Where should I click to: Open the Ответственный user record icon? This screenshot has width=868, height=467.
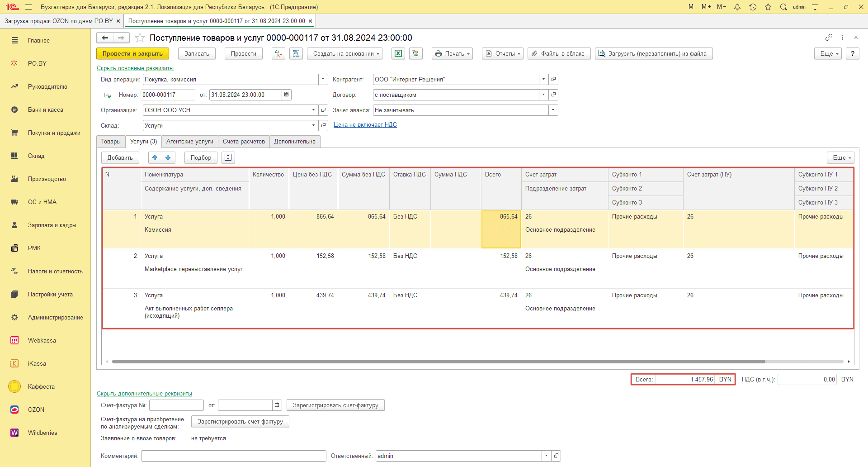click(x=556, y=456)
